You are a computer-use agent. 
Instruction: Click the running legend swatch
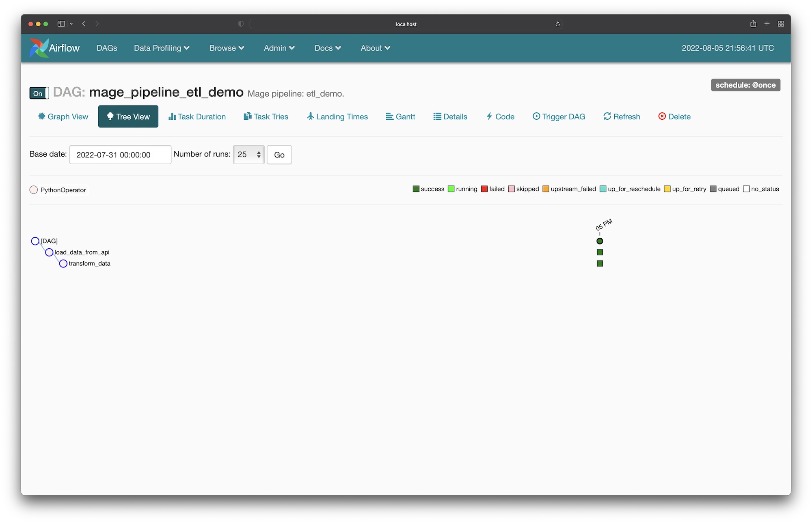(451, 189)
